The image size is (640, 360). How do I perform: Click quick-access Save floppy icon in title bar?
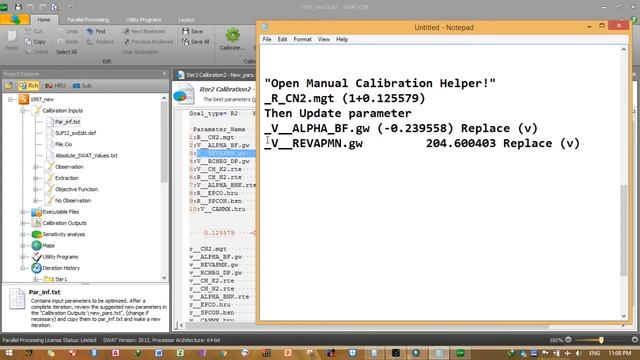coord(18,7)
